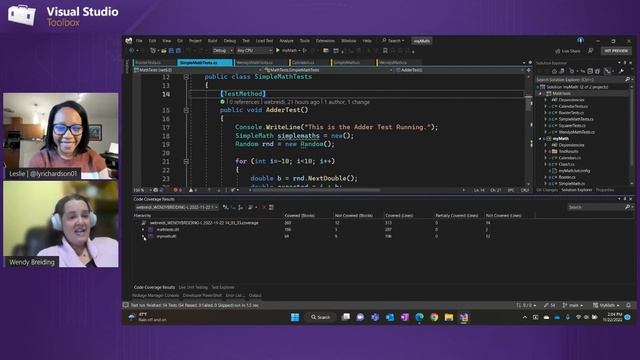Image resolution: width=640 pixels, height=360 pixels.
Task: Switch to the Test Explorer tab
Action: click(223, 287)
